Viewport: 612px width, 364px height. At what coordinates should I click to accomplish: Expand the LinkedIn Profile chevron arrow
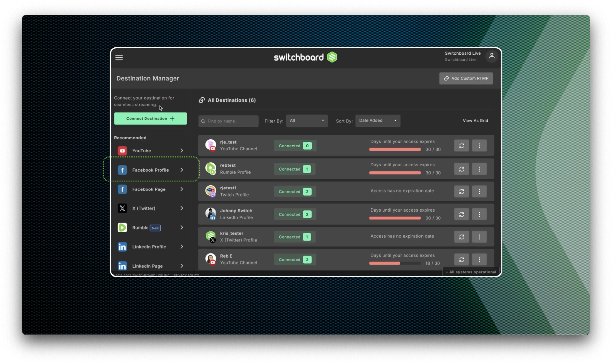click(182, 247)
